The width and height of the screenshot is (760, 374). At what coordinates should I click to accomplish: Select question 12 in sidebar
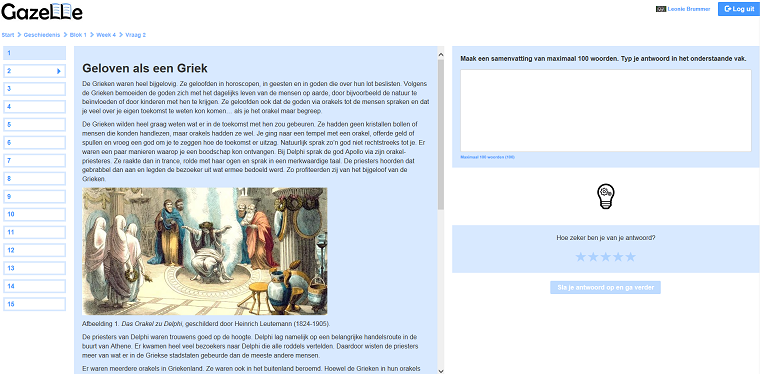coord(34,250)
